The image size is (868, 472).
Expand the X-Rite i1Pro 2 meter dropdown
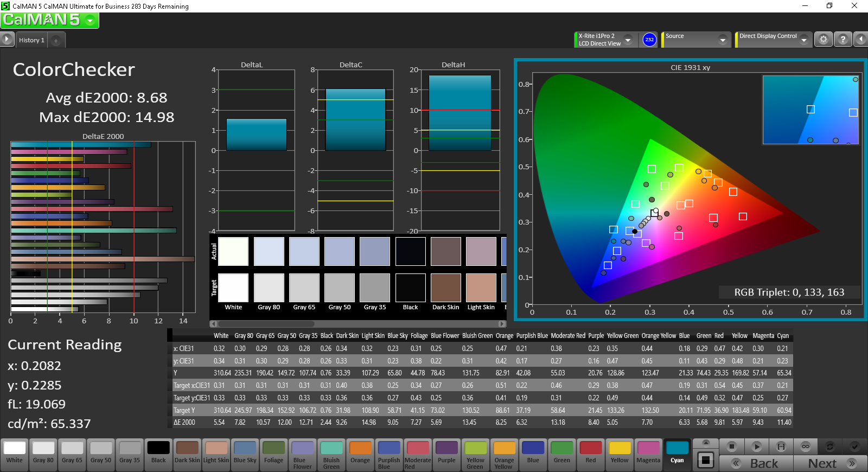[628, 40]
